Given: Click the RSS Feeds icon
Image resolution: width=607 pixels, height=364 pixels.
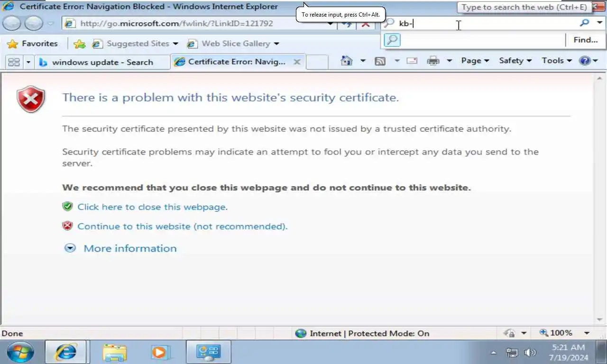Looking at the screenshot, I should click(x=380, y=61).
